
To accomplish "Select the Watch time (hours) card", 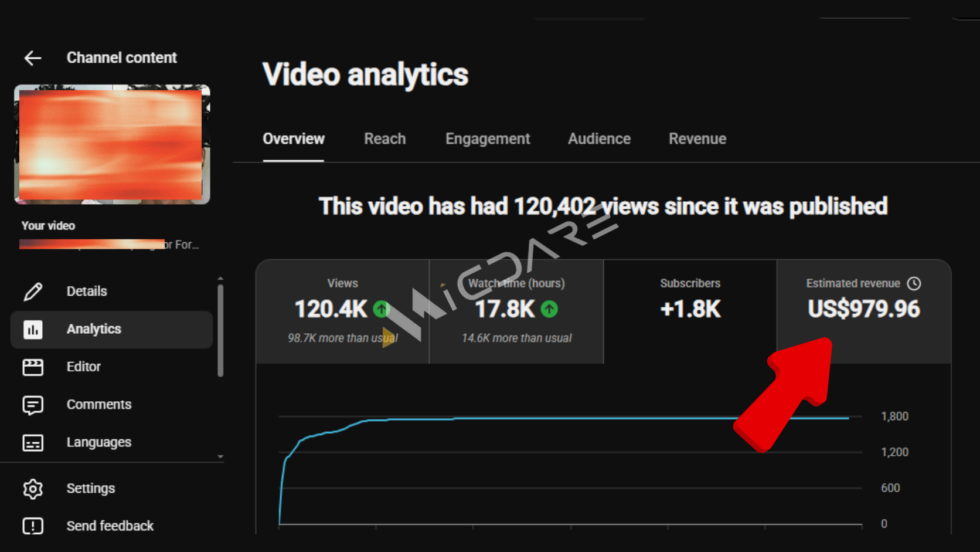I will point(516,311).
